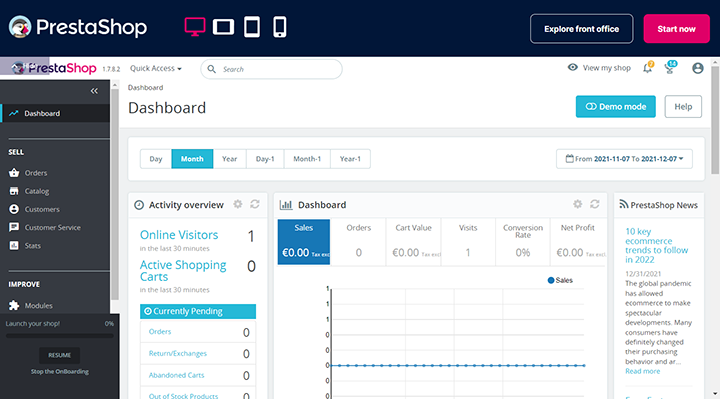This screenshot has height=399, width=720.
Task: Open Abandoned Carts link
Action: (x=176, y=375)
